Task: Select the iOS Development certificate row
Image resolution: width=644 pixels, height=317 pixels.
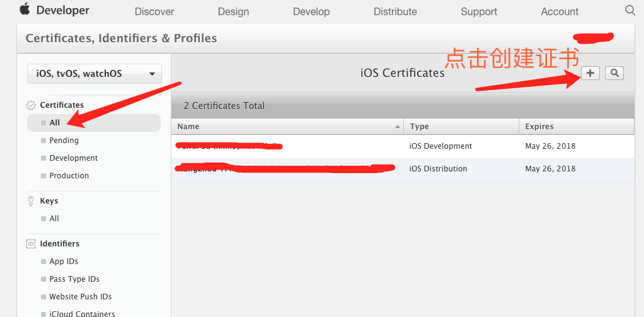Action: coord(403,146)
